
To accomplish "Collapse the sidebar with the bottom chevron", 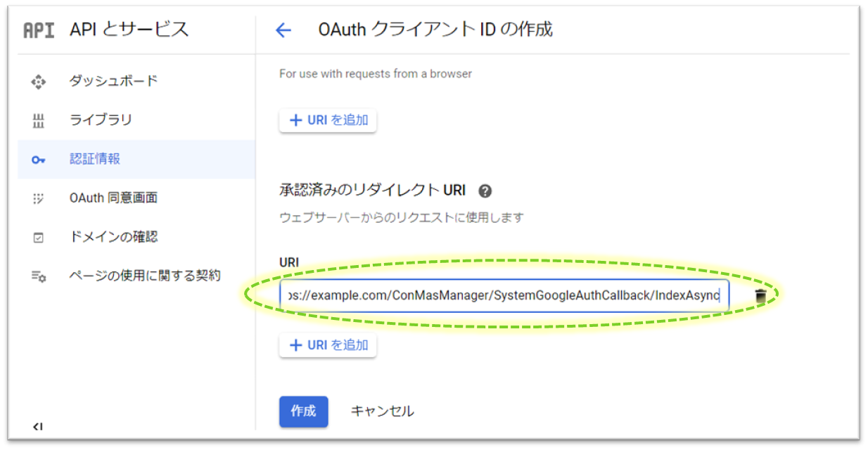I will coord(39,426).
